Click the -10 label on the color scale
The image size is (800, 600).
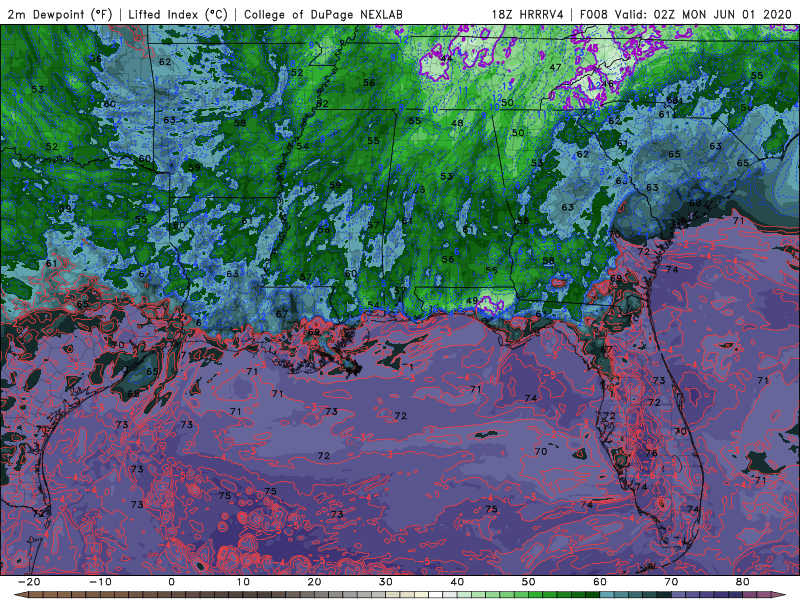[x=100, y=582]
